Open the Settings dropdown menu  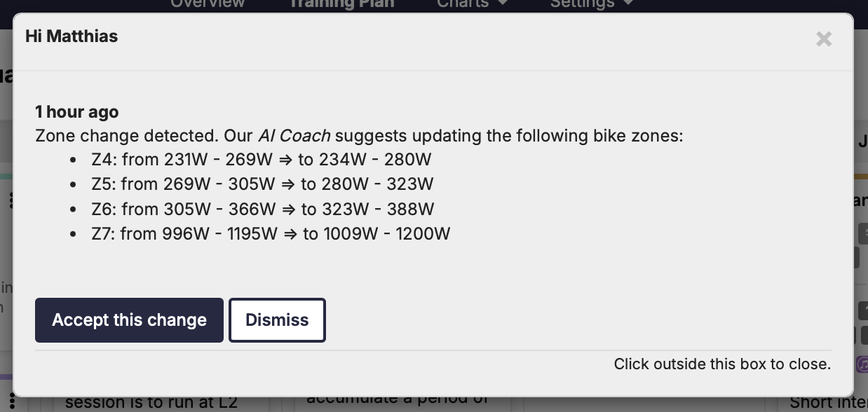(591, 4)
